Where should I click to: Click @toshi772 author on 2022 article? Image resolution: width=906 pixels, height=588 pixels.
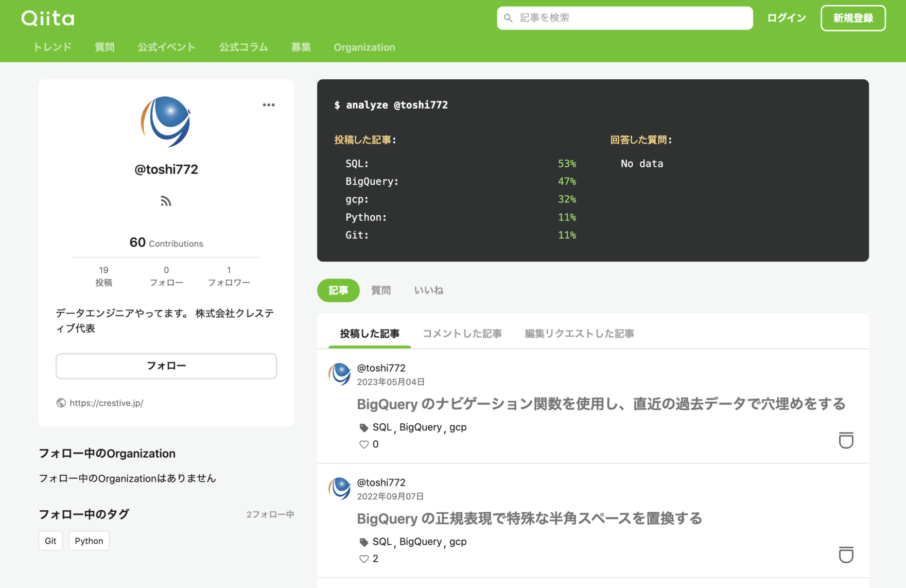point(381,482)
